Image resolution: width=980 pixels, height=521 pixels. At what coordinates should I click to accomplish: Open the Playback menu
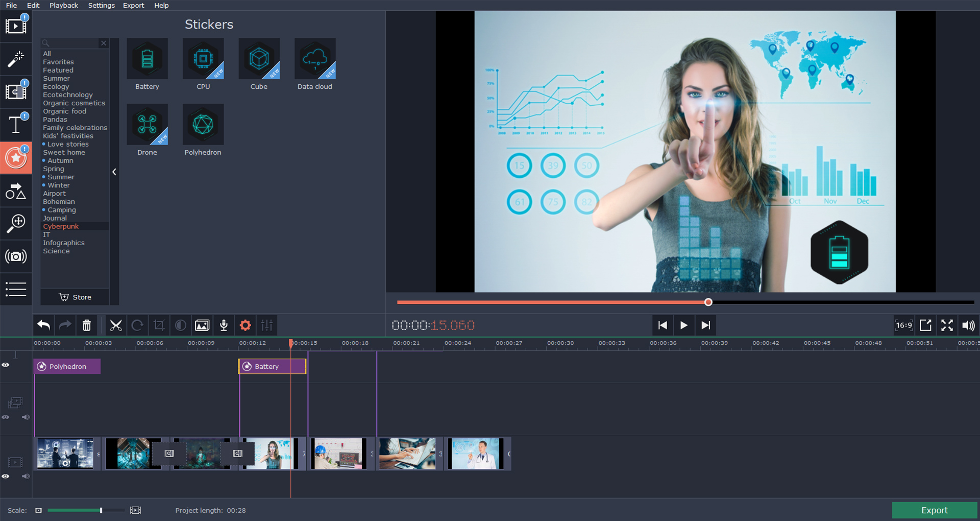click(x=63, y=5)
